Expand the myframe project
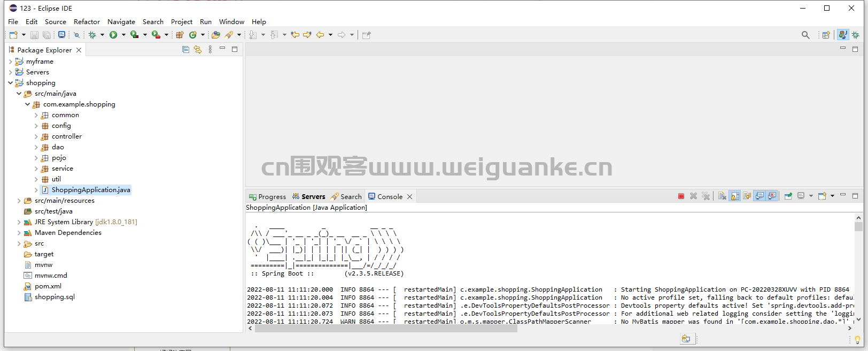The image size is (868, 351). (x=11, y=62)
